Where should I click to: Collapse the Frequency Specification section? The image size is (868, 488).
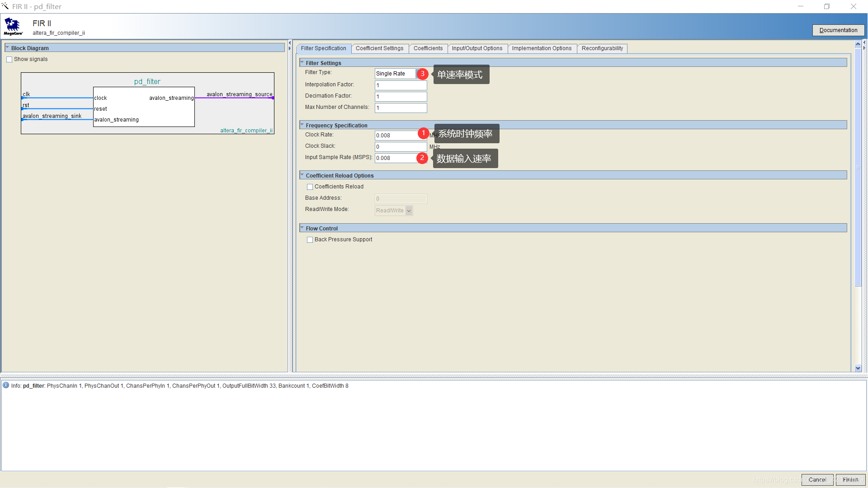302,125
